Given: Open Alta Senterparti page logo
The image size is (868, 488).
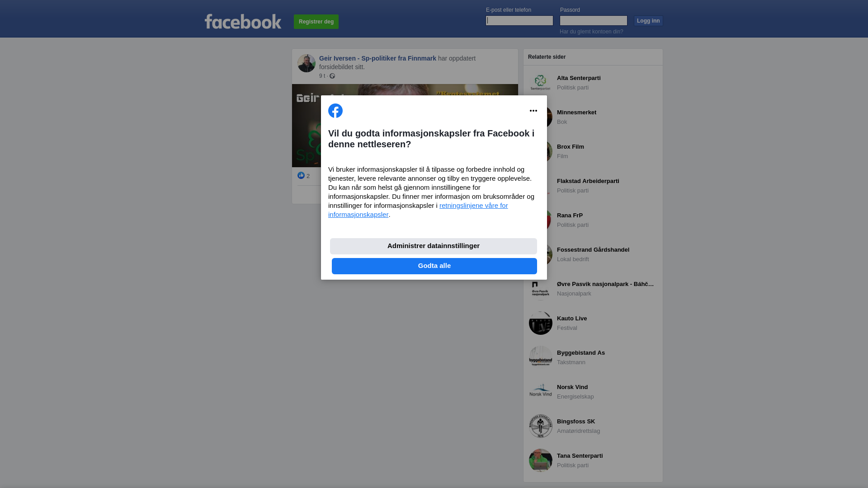Looking at the screenshot, I should 541,83.
